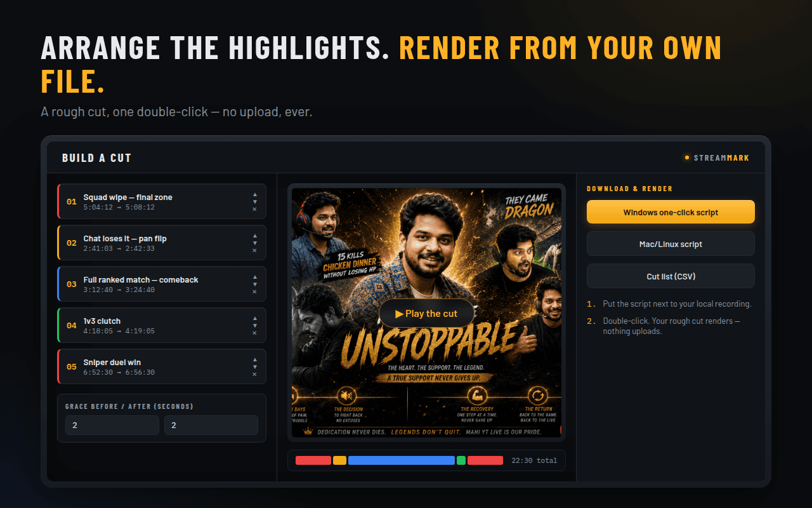Screen dimensions: 812x508
Task: Select the yellow timeline segment
Action: (339, 460)
